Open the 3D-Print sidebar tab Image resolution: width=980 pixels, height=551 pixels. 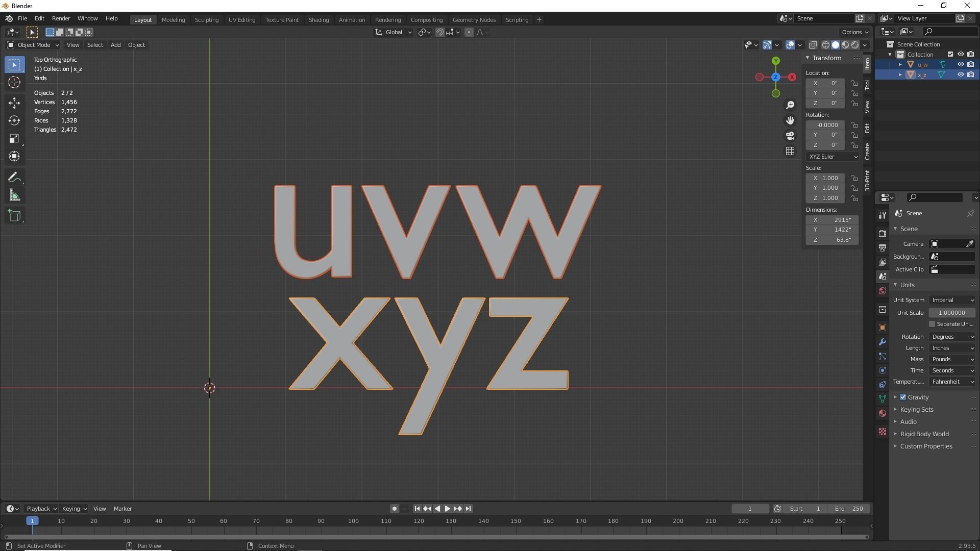pos(867,180)
